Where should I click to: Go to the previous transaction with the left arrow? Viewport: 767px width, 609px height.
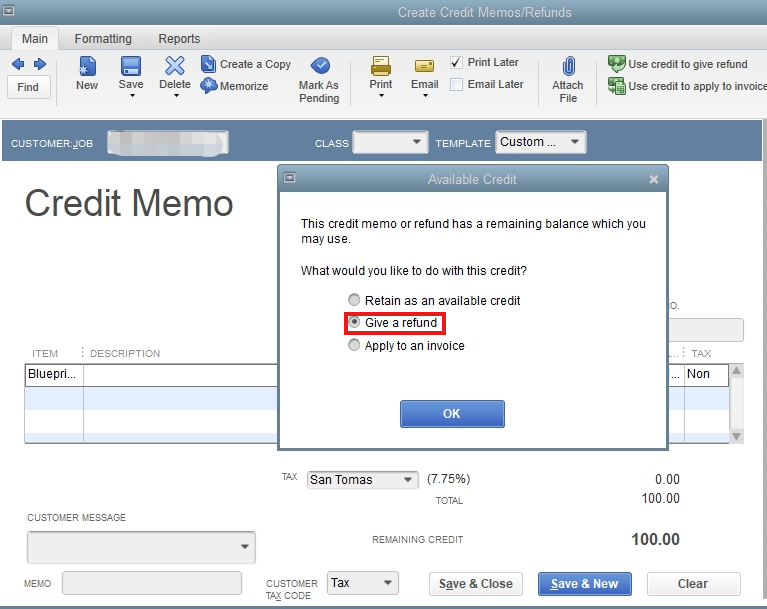click(x=18, y=64)
